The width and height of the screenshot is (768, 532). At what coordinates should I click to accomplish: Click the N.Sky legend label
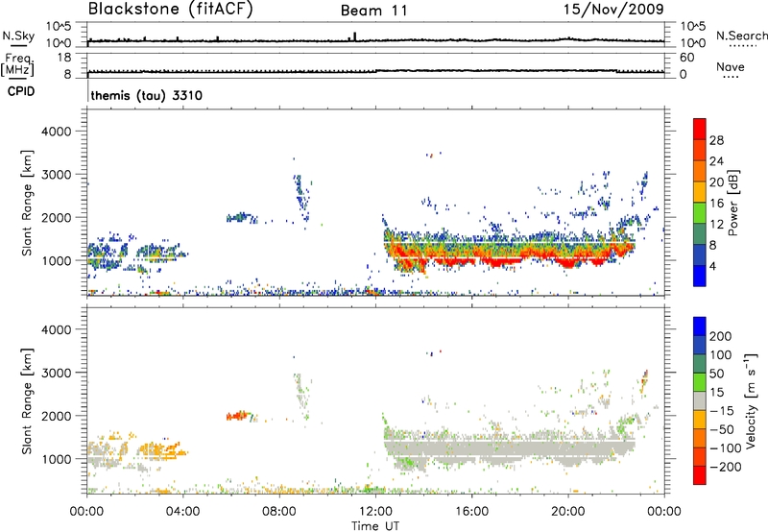click(18, 36)
